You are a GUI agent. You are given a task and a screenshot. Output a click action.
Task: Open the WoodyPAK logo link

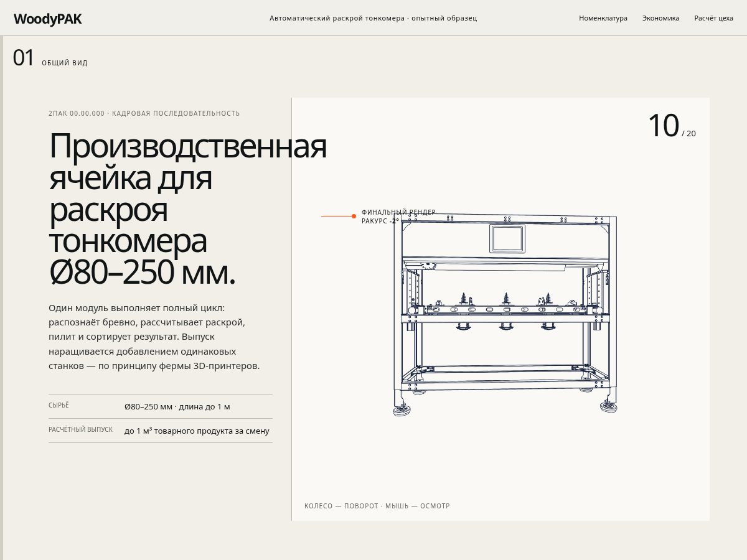[47, 19]
